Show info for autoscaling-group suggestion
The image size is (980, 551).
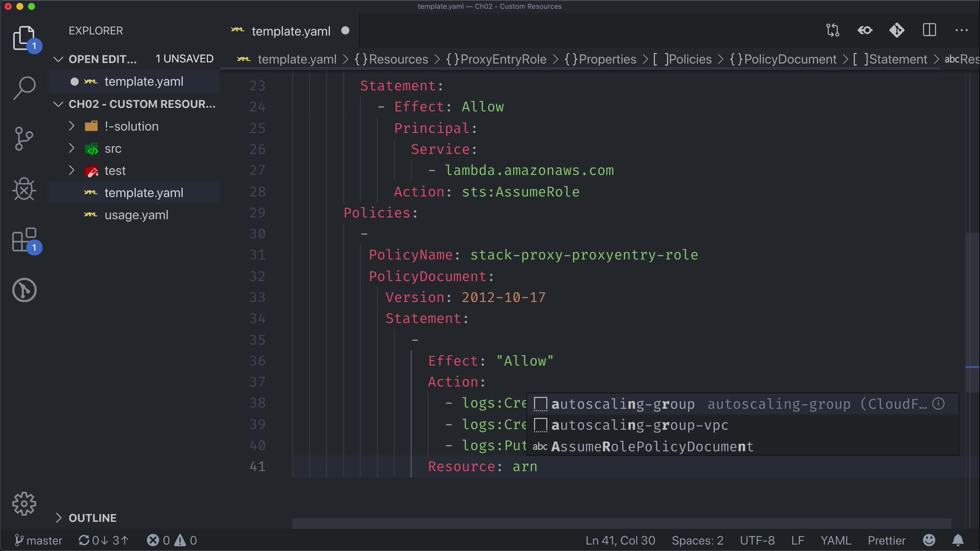(x=938, y=404)
